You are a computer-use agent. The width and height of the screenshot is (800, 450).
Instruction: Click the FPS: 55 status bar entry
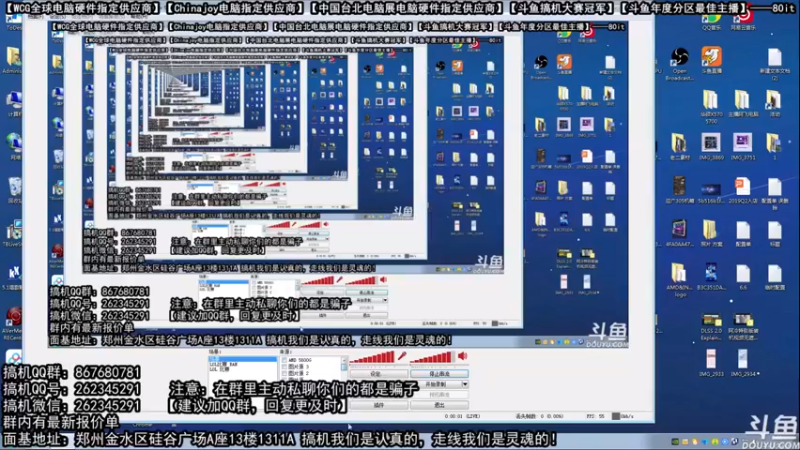595,416
